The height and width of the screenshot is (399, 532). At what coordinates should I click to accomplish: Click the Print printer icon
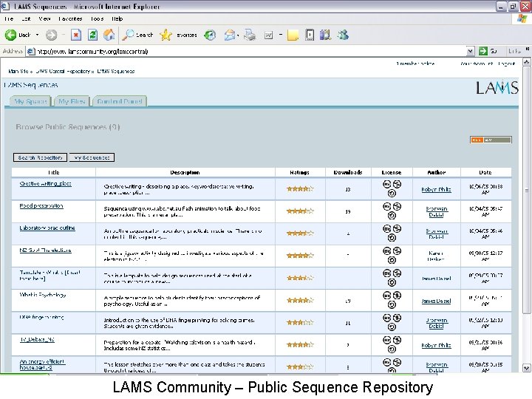[x=250, y=35]
